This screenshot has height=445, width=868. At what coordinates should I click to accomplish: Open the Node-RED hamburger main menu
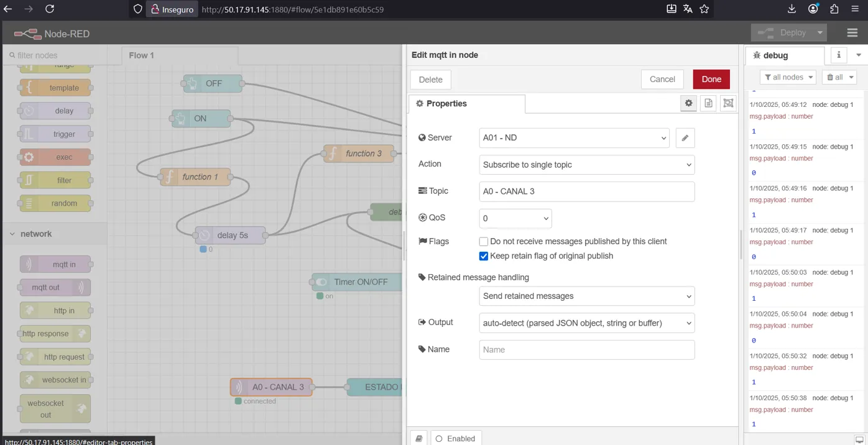click(x=852, y=33)
